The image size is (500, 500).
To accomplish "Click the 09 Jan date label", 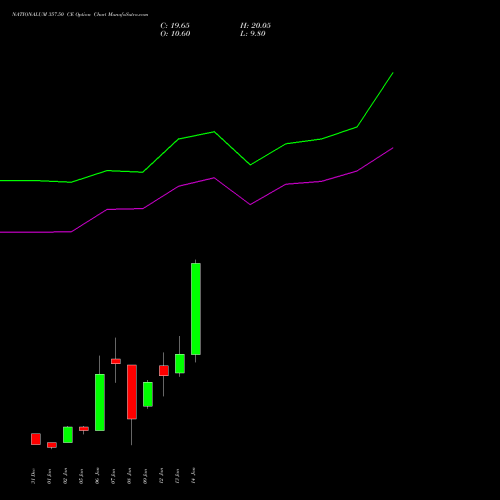I will (x=145, y=476).
